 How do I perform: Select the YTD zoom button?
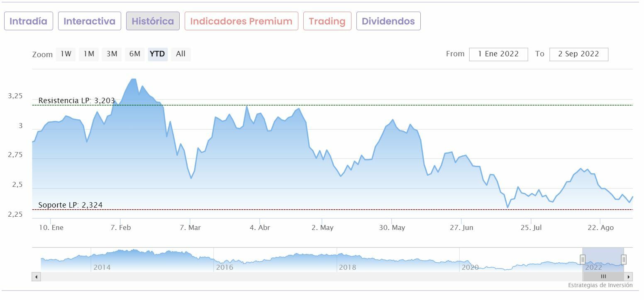coord(157,54)
